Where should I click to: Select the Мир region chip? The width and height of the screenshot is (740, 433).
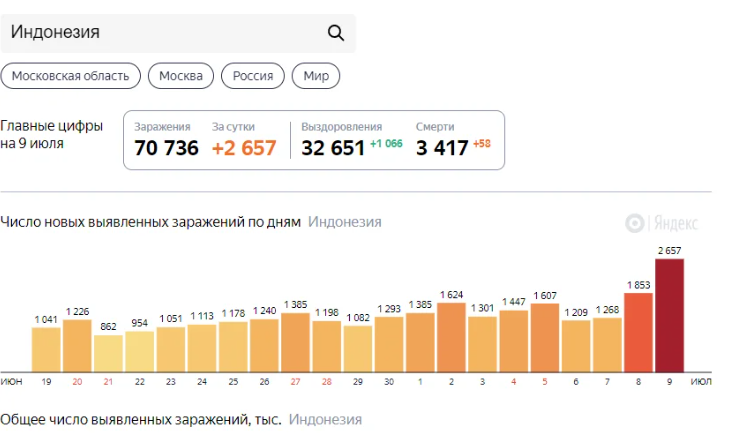point(316,76)
